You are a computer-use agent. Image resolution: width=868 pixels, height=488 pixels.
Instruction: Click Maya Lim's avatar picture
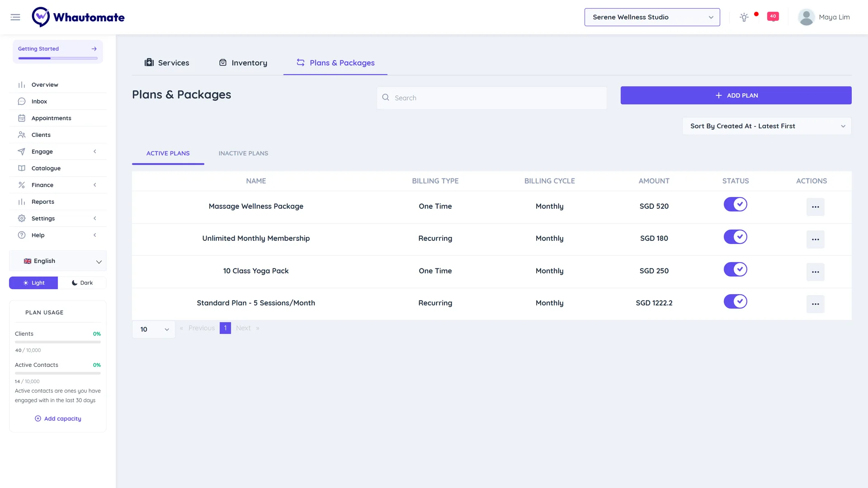pyautogui.click(x=806, y=17)
